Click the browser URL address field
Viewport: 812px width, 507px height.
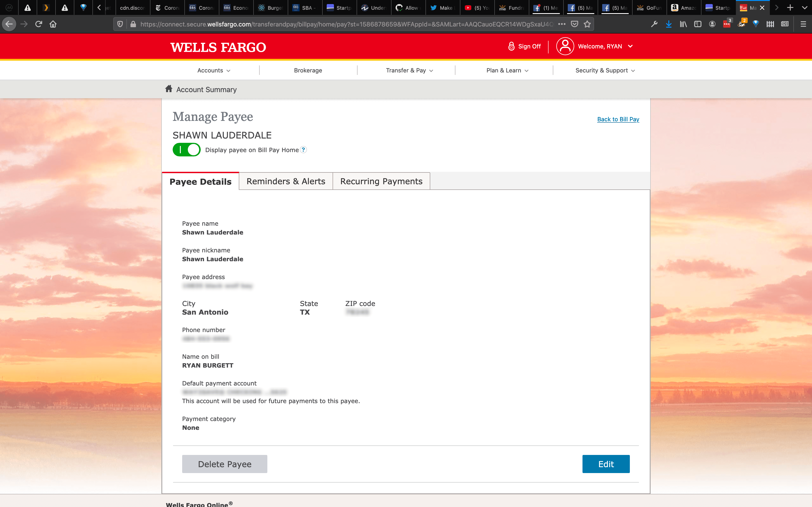(346, 24)
